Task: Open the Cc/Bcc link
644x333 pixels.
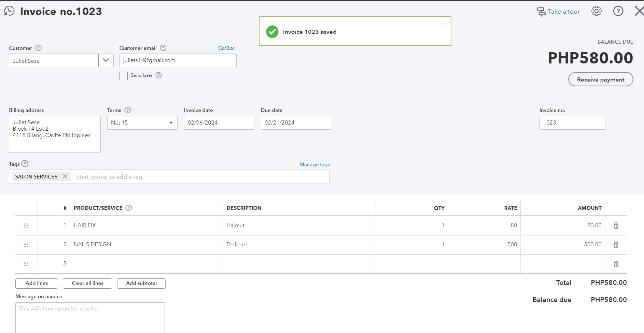Action: click(226, 48)
